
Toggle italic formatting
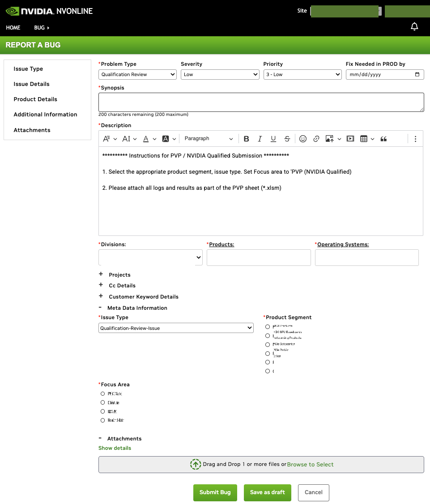pos(260,139)
